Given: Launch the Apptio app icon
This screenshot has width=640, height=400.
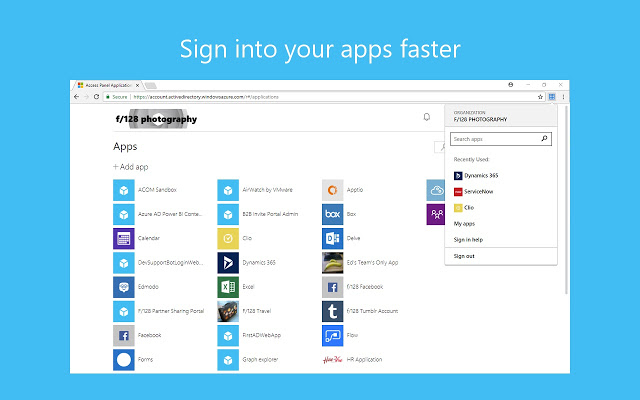Looking at the screenshot, I should click(x=333, y=190).
